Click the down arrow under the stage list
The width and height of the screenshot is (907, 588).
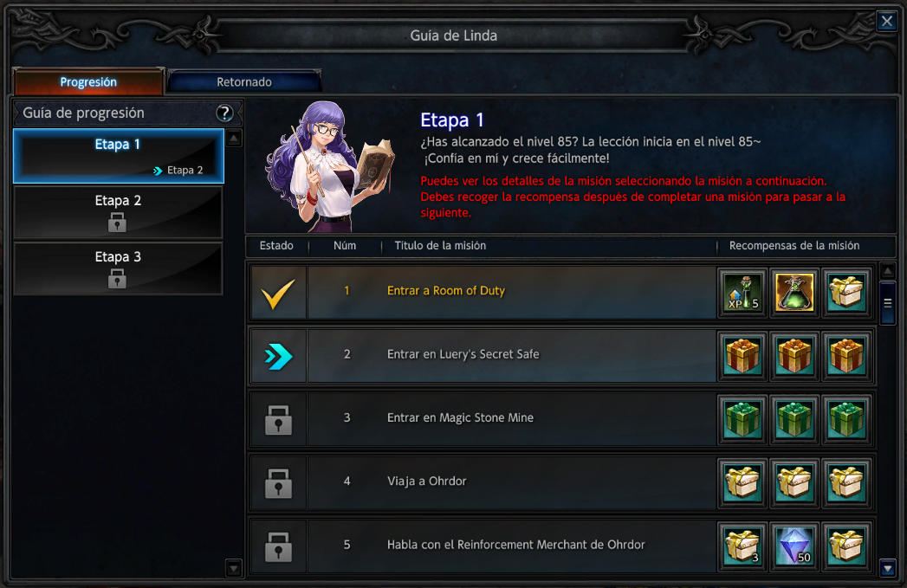pos(234,568)
